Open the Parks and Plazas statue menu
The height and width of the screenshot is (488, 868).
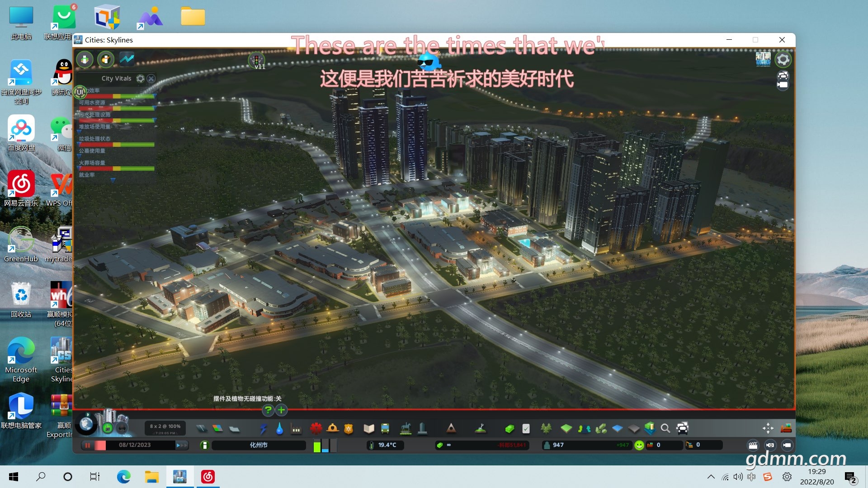(x=406, y=428)
